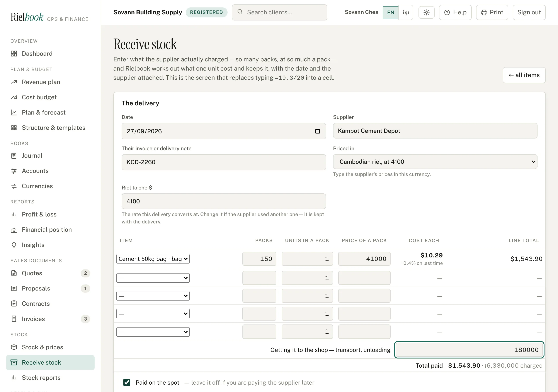Click the Revenue plan trend icon
This screenshot has width=558, height=392.
[x=14, y=82]
